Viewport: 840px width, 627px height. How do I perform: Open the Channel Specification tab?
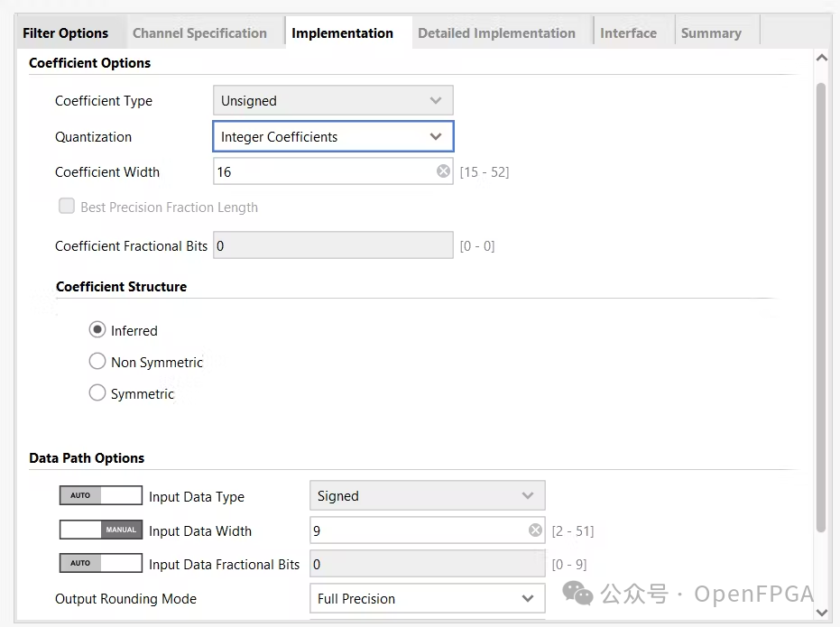pyautogui.click(x=199, y=33)
